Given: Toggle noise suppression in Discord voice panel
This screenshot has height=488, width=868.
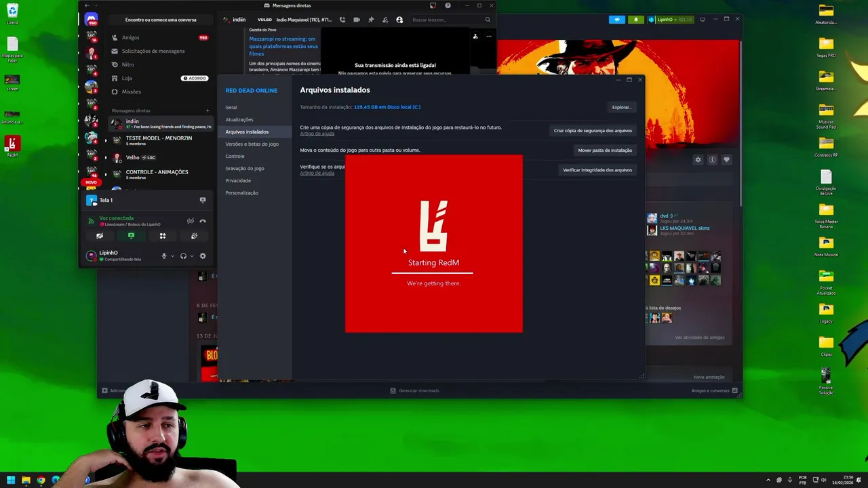Looking at the screenshot, I should coord(190,221).
